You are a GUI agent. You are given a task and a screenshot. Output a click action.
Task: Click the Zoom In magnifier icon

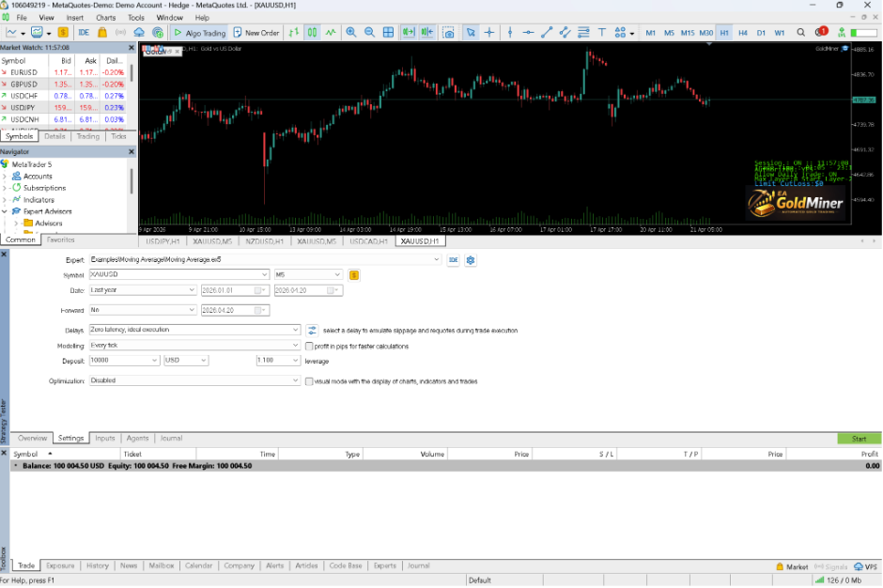tap(350, 33)
